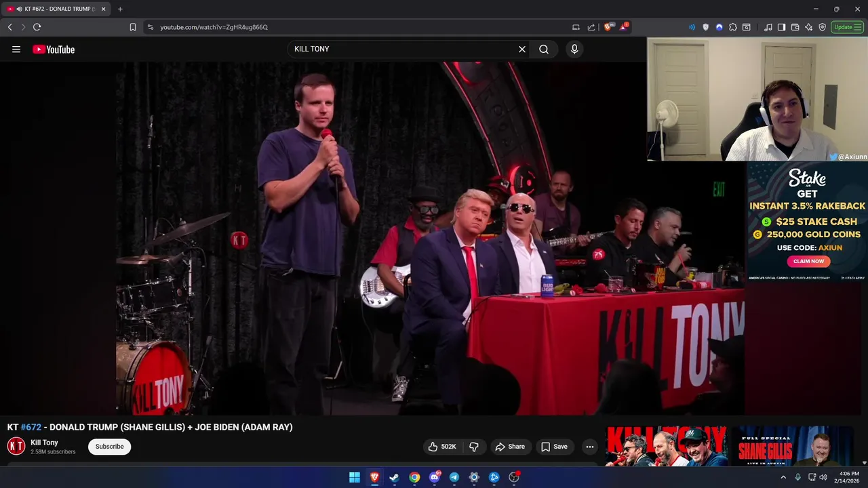Open system tray volume speaker icon
868x488 pixels.
(823, 477)
